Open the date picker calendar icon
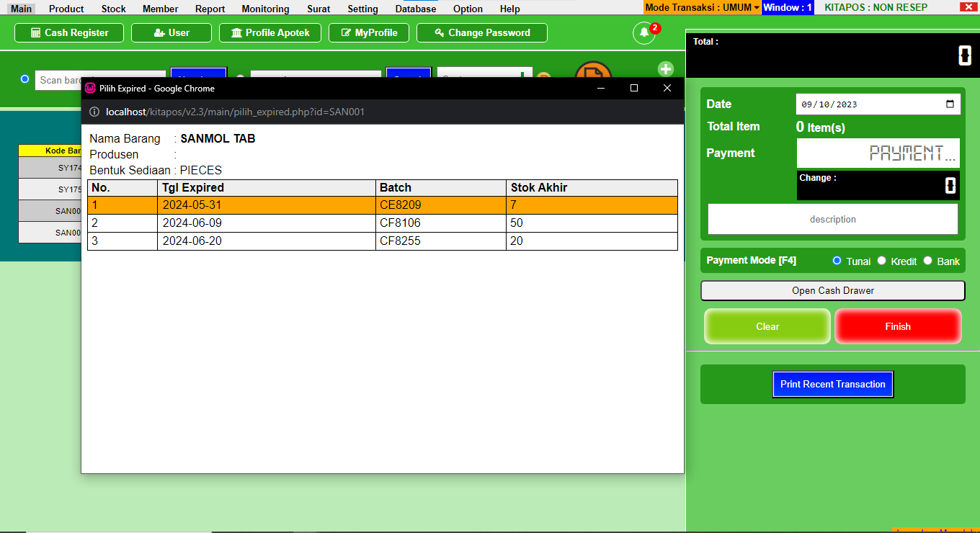This screenshot has width=980, height=533. (949, 104)
